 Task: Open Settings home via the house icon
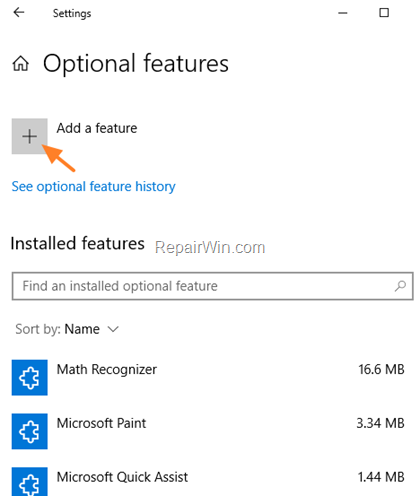click(x=21, y=63)
